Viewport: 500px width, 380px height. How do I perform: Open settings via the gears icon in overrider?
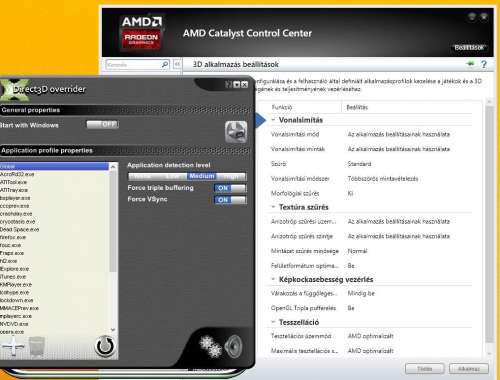click(210, 346)
